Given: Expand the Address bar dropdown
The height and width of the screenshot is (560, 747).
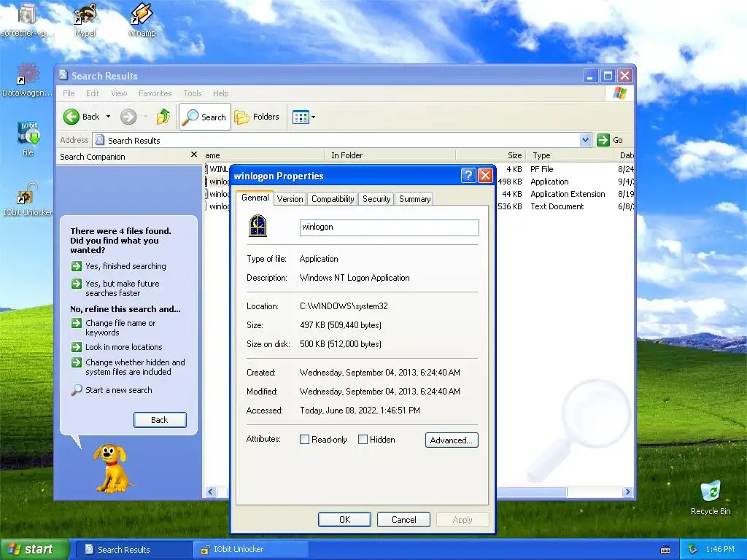Looking at the screenshot, I should pos(586,140).
